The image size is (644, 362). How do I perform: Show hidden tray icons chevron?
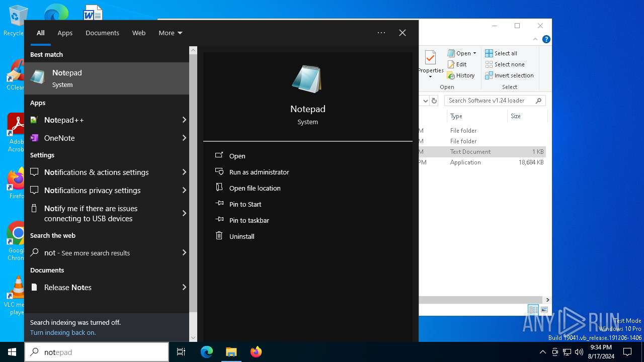542,352
